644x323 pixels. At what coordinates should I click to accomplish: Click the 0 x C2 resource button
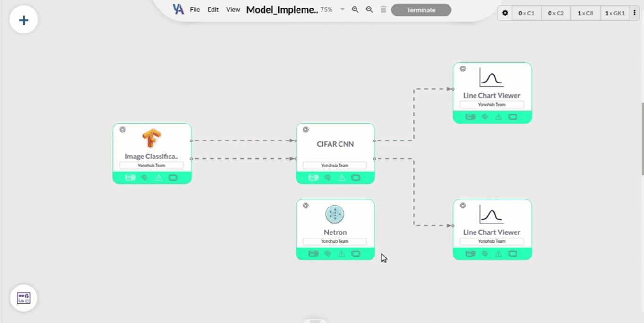tap(556, 13)
